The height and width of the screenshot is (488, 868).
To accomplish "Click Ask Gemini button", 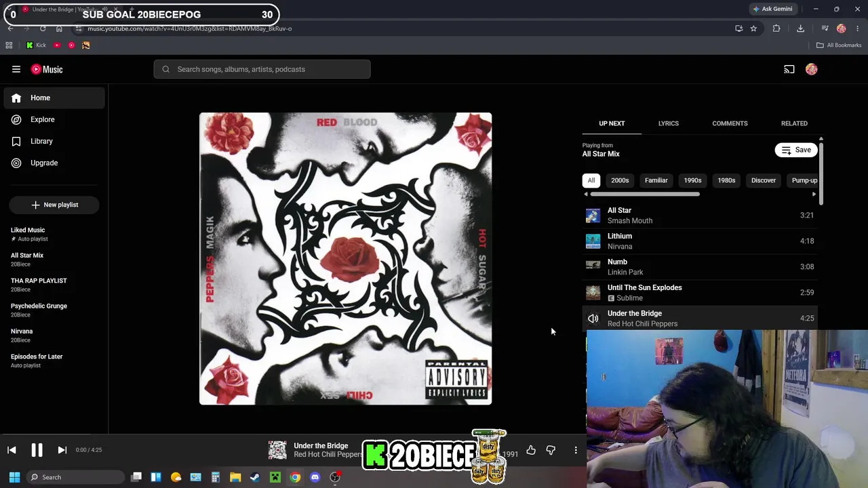I will (x=772, y=9).
